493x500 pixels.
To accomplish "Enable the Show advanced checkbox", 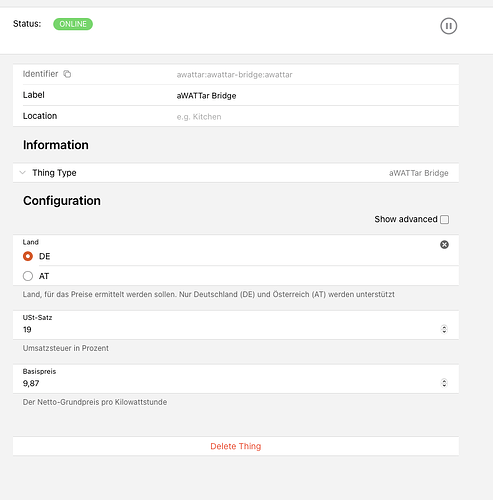I will (x=444, y=219).
